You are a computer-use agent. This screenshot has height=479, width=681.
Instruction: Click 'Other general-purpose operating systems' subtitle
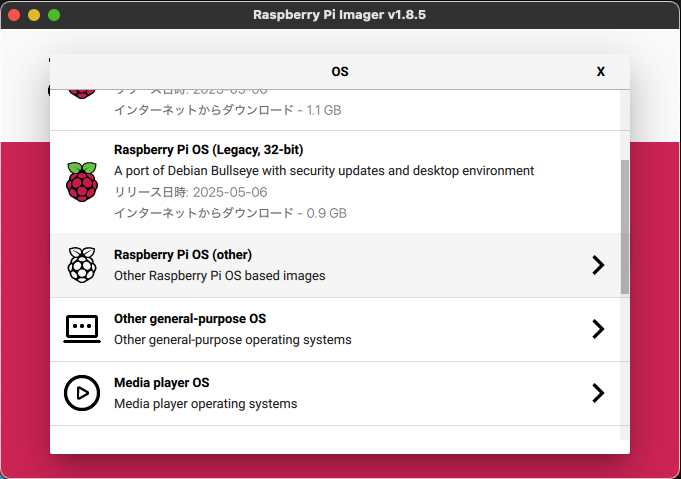coord(233,340)
